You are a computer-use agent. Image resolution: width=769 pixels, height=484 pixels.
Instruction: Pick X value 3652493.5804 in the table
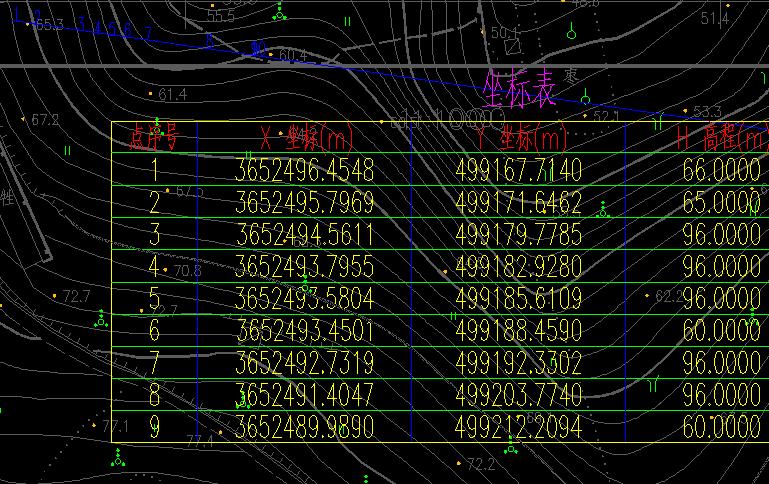(x=305, y=299)
